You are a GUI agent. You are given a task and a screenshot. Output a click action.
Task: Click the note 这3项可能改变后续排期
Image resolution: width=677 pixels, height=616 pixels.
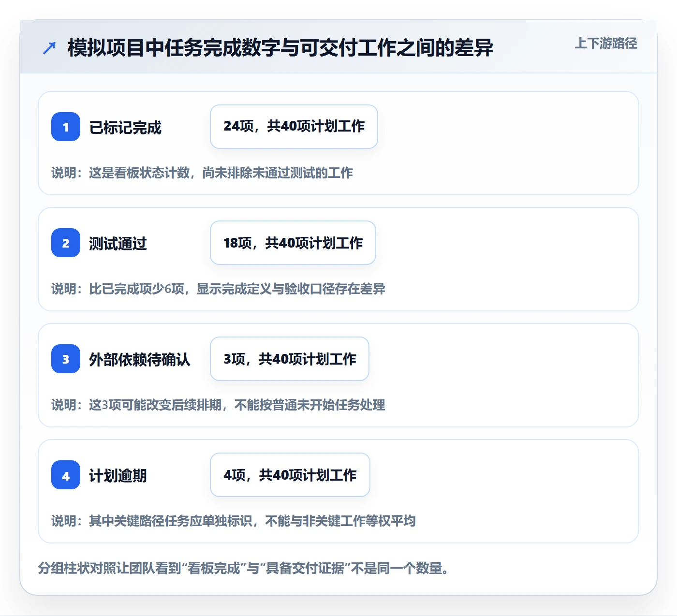[218, 405]
